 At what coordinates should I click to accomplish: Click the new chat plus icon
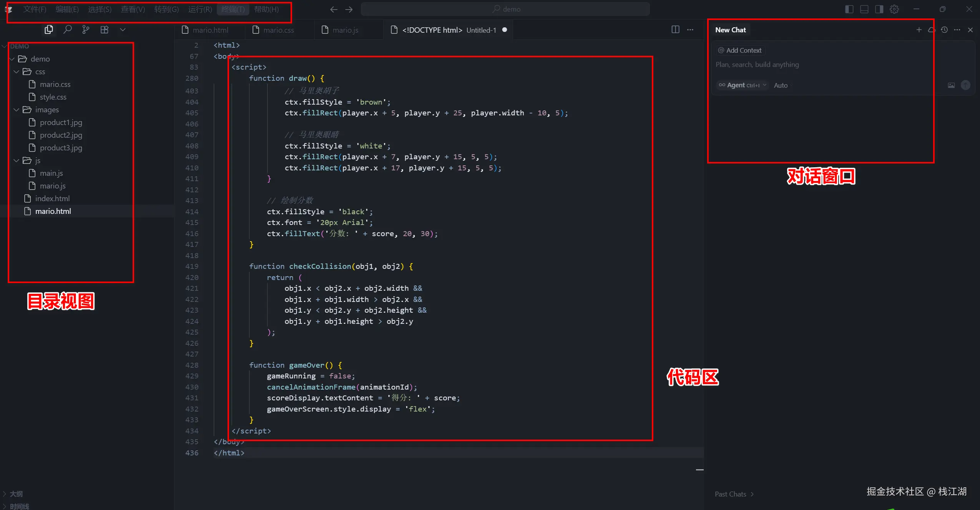(x=919, y=30)
